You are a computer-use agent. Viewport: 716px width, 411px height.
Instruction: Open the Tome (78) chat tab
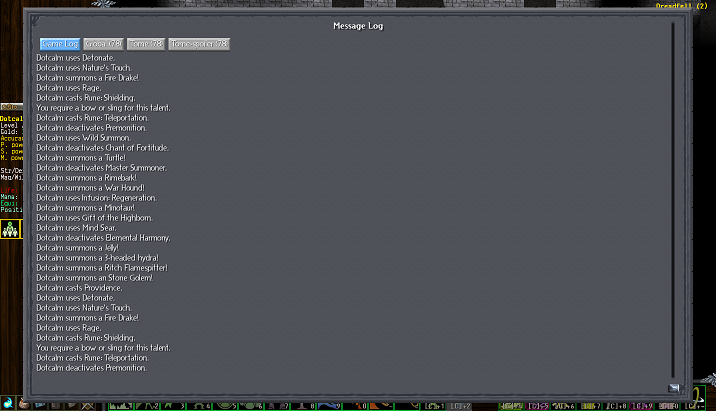(146, 44)
